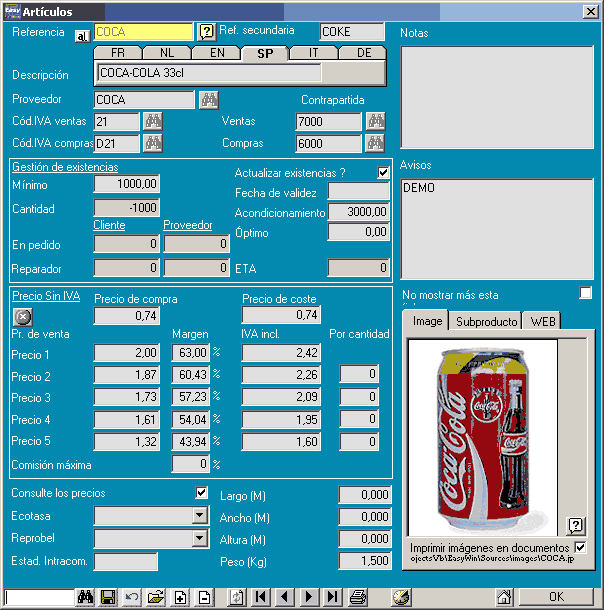Look up Cód.IVA compras with binoculars
The image size is (604, 610).
click(153, 144)
